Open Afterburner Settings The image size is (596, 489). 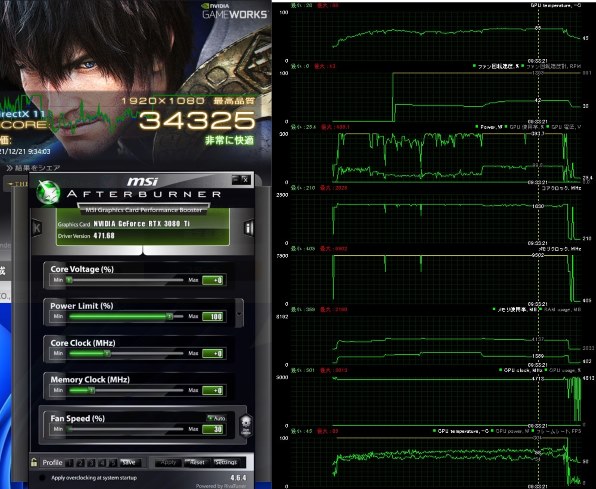pyautogui.click(x=226, y=463)
